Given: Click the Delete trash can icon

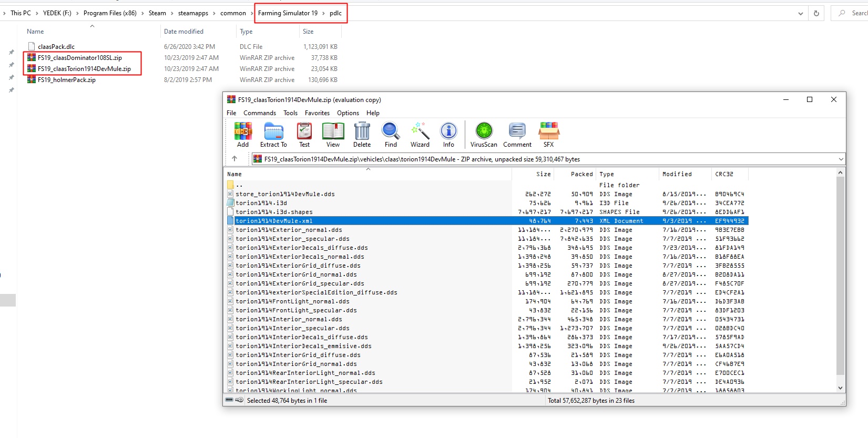Looking at the screenshot, I should click(362, 134).
